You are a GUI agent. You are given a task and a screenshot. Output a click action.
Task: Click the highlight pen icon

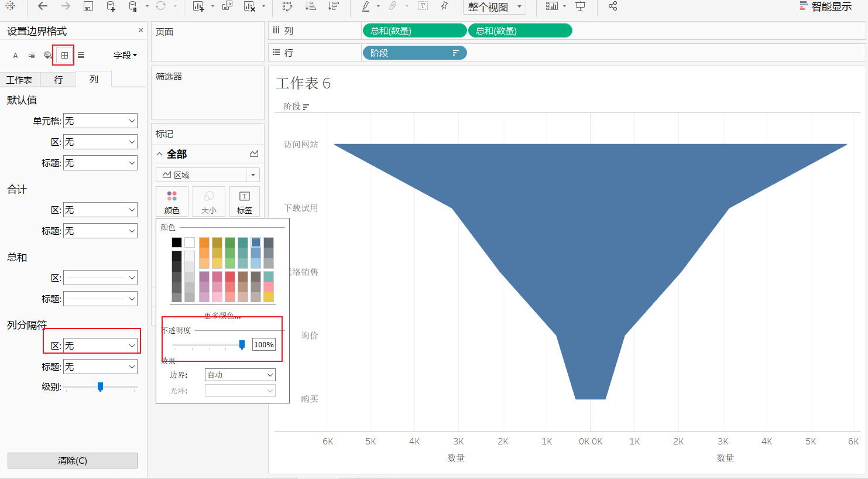click(366, 6)
